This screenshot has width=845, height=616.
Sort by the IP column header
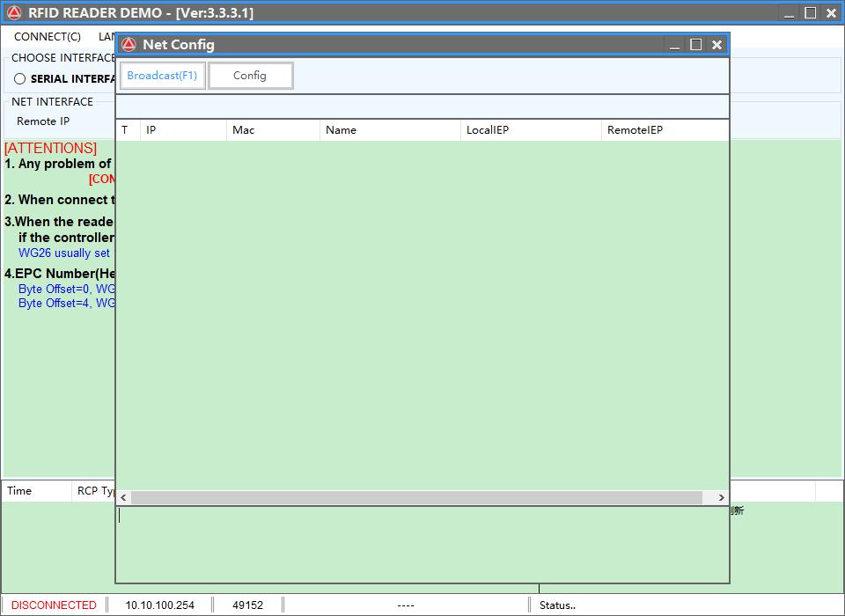click(183, 130)
